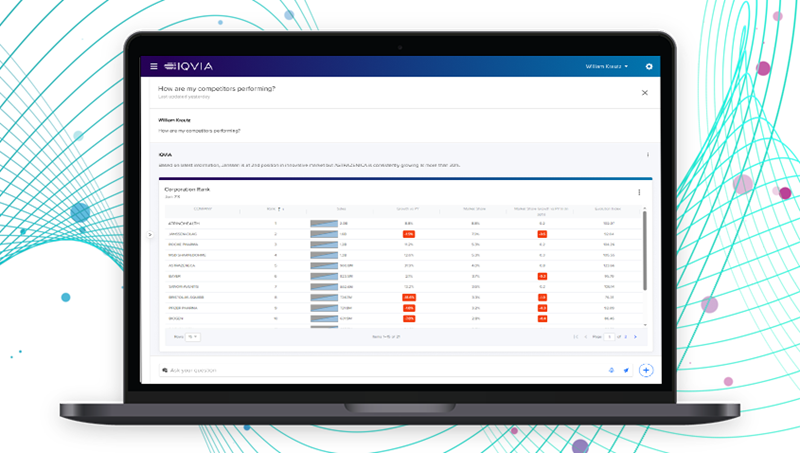Expand the William Kreutz user dropdown

point(607,66)
